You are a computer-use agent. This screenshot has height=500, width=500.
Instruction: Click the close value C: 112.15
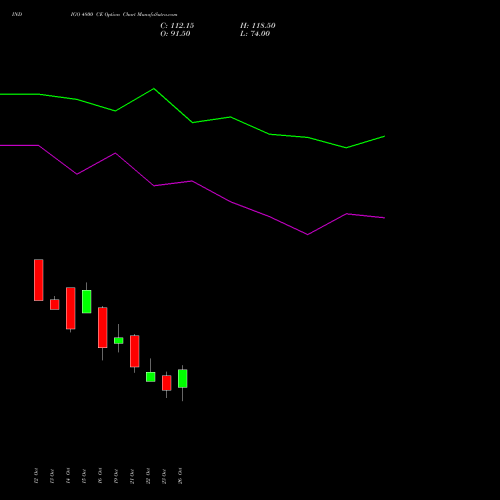tap(177, 26)
